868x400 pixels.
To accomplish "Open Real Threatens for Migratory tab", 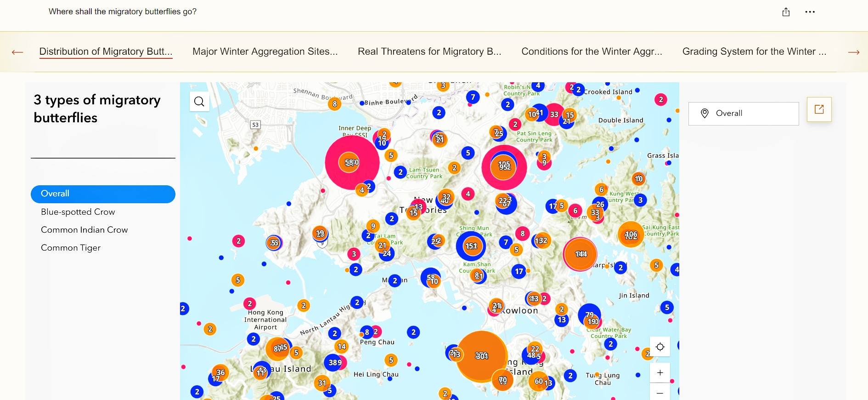I will click(x=429, y=51).
